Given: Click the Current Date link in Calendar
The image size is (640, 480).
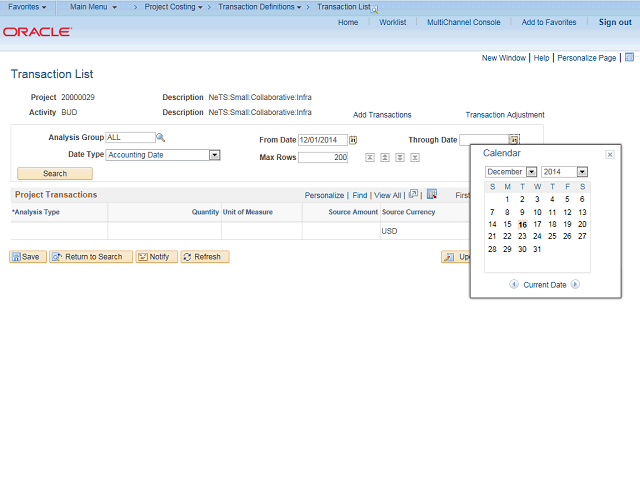Looking at the screenshot, I should click(x=544, y=285).
